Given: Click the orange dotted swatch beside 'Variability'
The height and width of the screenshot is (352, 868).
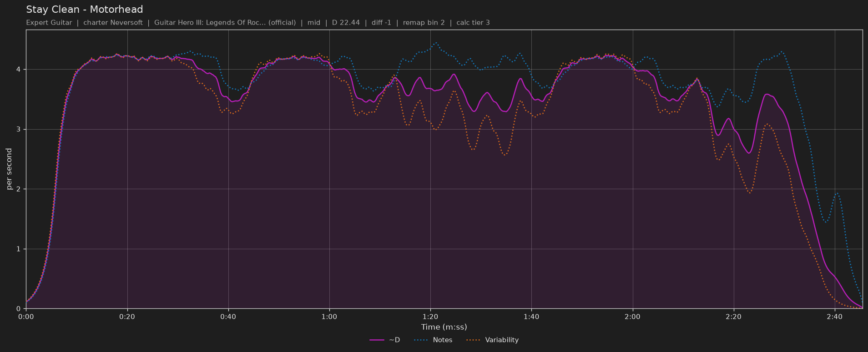Looking at the screenshot, I should [x=474, y=340].
